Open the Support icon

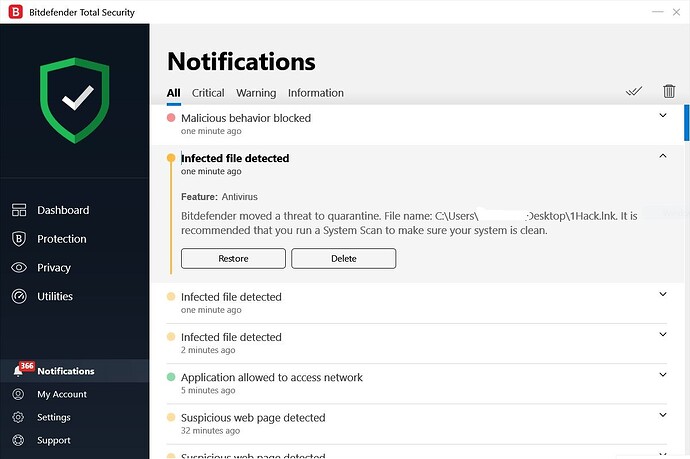pyautogui.click(x=18, y=440)
